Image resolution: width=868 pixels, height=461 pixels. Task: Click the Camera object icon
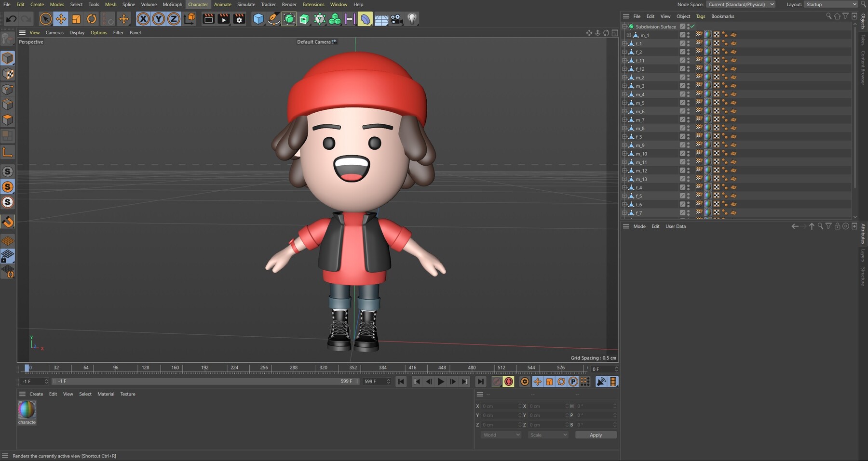(396, 19)
